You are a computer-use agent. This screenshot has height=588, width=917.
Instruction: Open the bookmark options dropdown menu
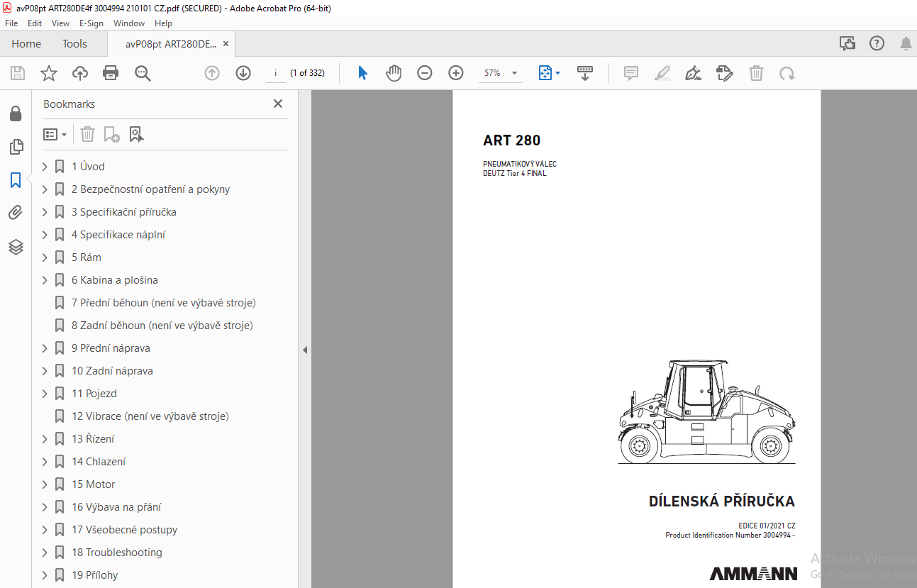[x=55, y=134]
